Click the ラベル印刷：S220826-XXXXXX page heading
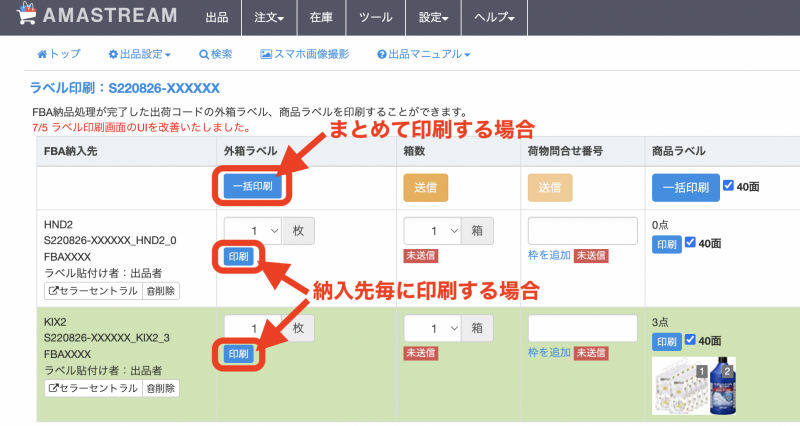800x426 pixels. (x=124, y=88)
